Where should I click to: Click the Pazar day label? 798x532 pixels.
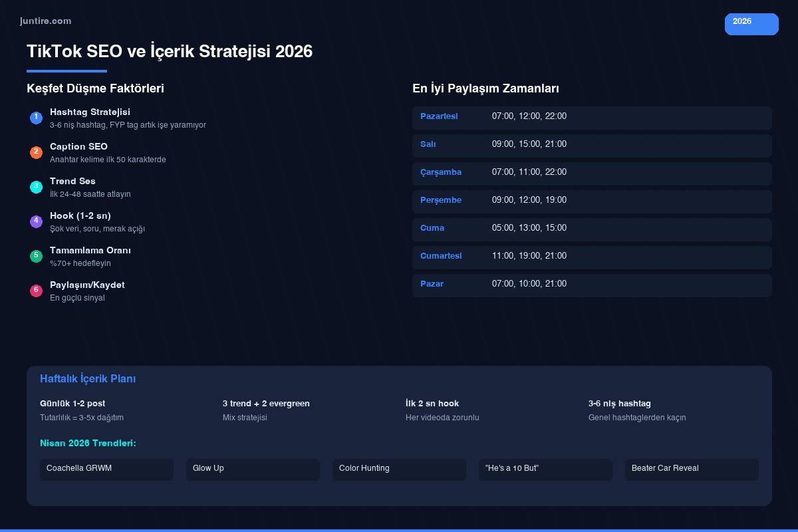click(x=432, y=285)
